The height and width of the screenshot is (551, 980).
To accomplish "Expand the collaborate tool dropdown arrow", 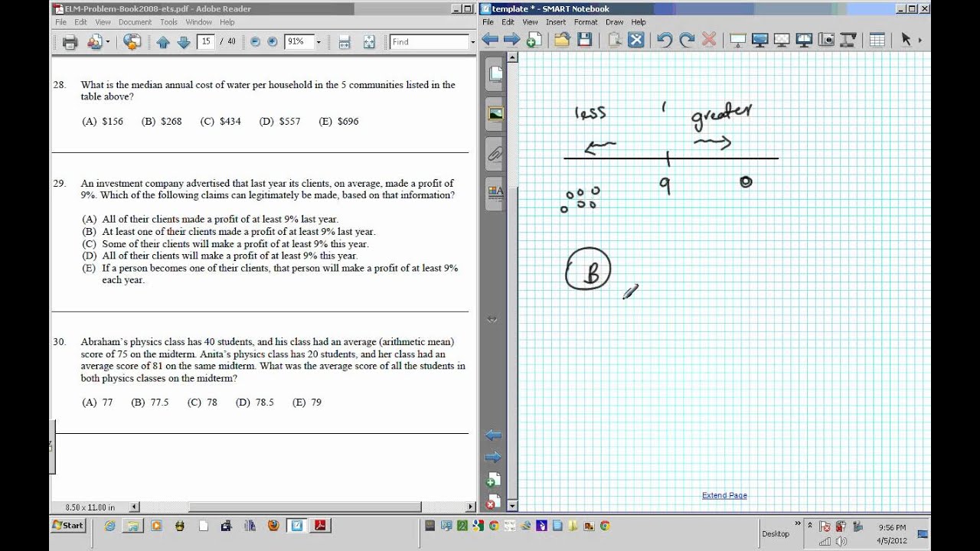I will 107,42.
